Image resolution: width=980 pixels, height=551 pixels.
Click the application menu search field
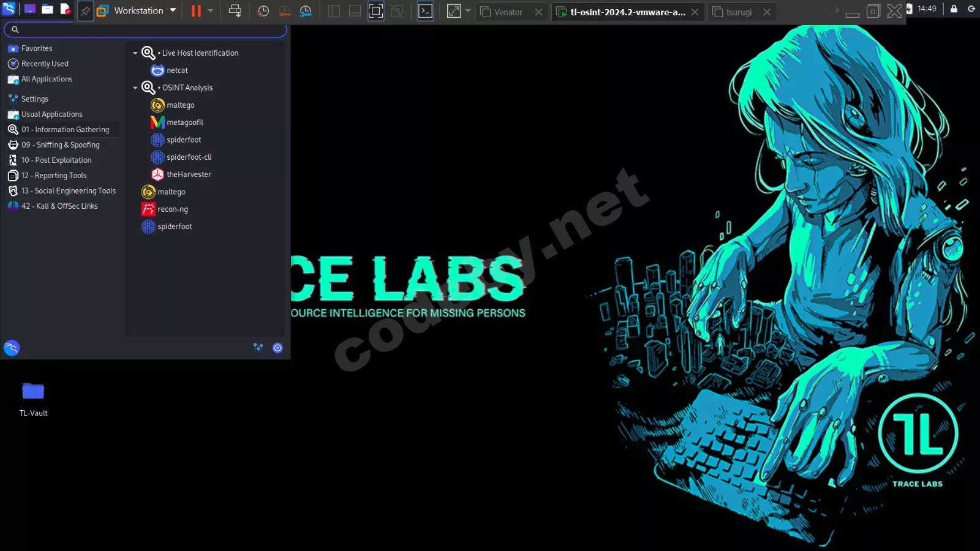coord(145,29)
